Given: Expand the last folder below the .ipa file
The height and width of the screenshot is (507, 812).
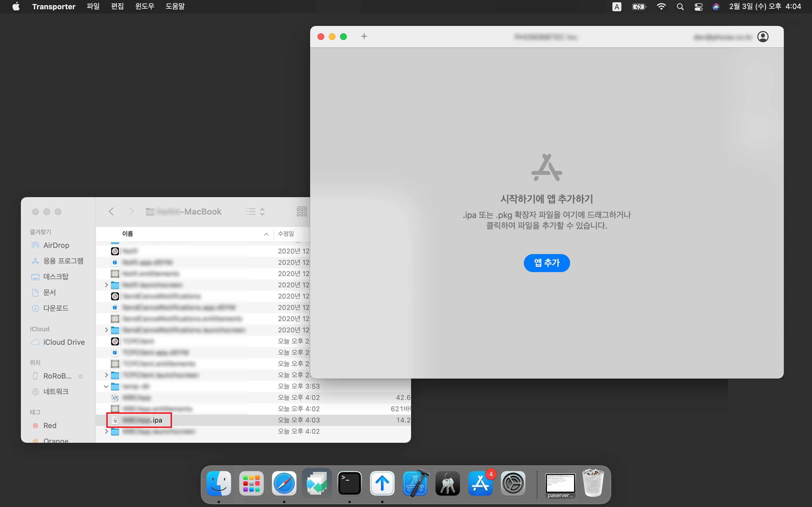Looking at the screenshot, I should point(106,431).
